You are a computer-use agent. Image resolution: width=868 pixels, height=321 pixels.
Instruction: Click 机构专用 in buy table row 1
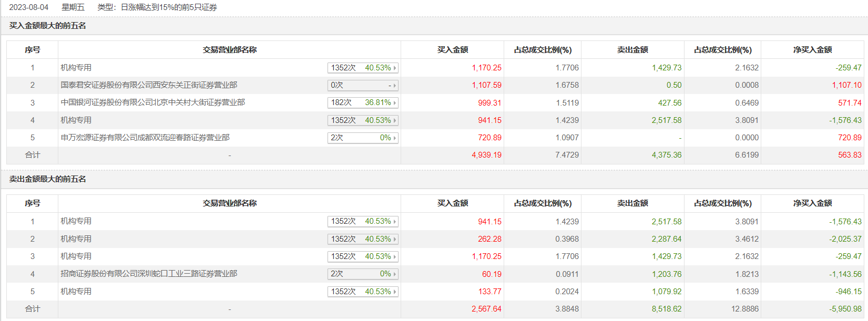[x=76, y=68]
